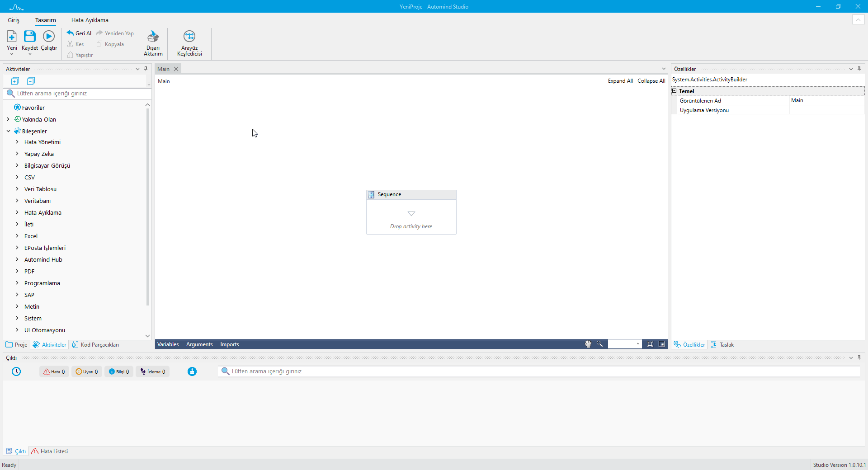Screen dimensions: 868x470
Task: Click the Kaydet save icon
Action: [30, 36]
